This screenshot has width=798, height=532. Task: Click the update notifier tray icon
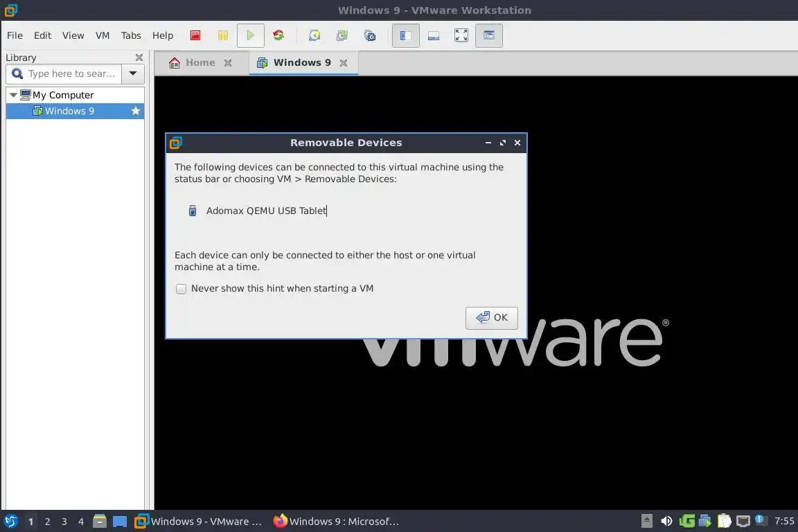(760, 520)
